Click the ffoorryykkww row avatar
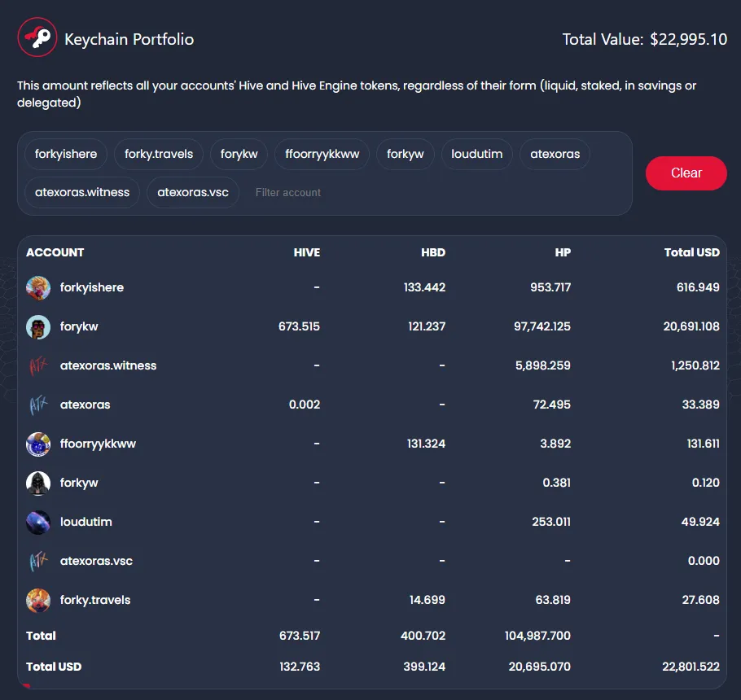This screenshot has height=700, width=741. click(38, 444)
